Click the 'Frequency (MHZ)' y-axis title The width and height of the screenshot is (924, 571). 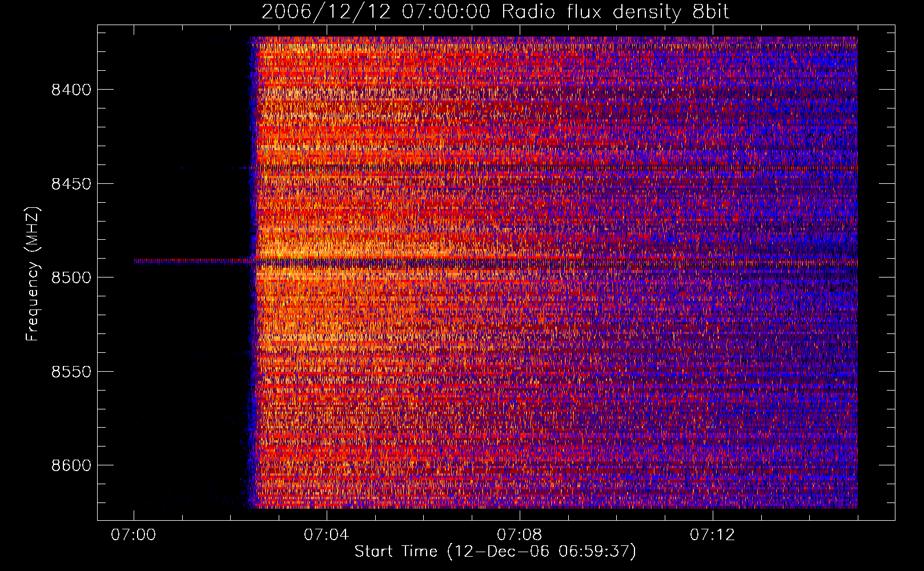[33, 274]
